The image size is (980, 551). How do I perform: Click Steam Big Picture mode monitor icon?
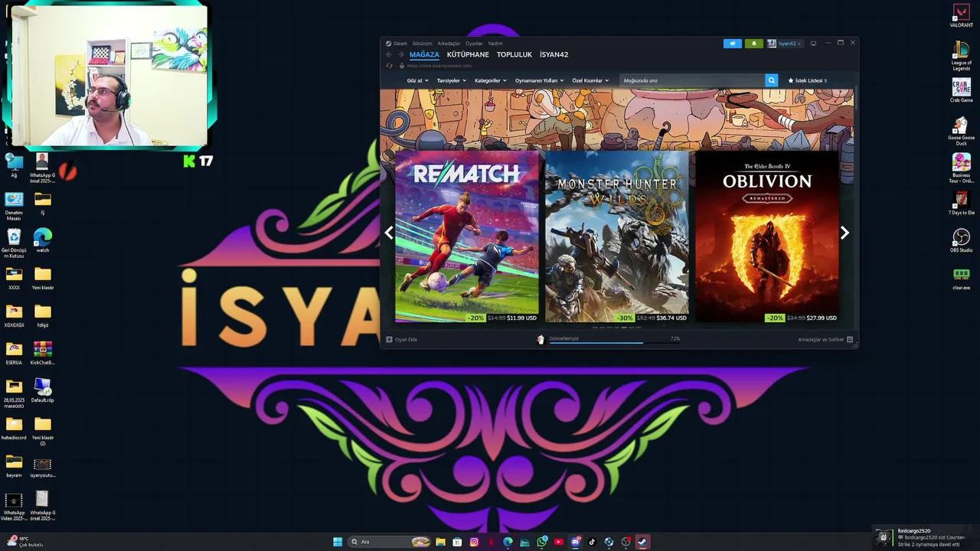(813, 44)
